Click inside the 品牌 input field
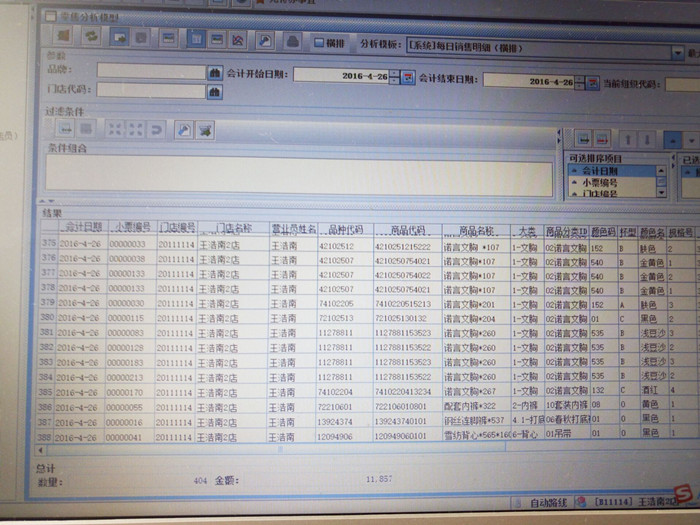 150,71
